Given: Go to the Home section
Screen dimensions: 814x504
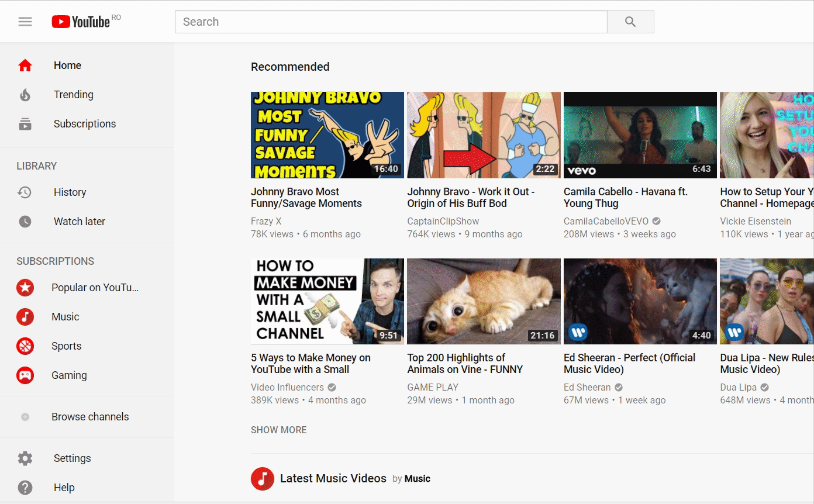Looking at the screenshot, I should click(67, 65).
